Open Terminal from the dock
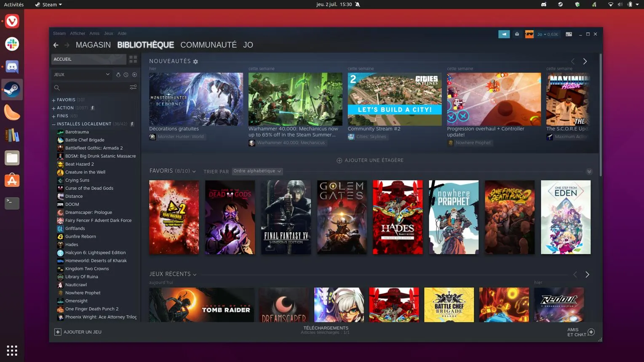Screen dimensions: 644x362 click(12, 203)
